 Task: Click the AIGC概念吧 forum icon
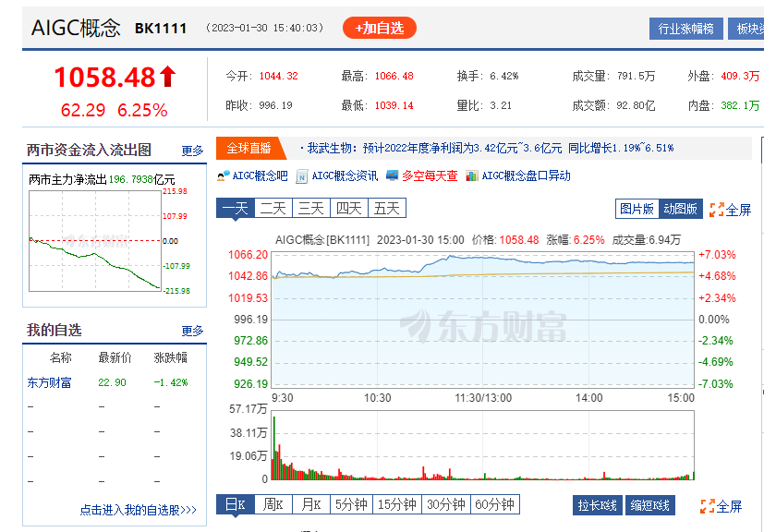click(x=224, y=176)
